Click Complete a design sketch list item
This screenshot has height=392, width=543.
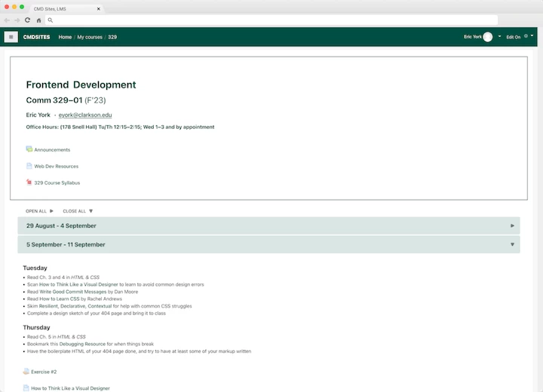pyautogui.click(x=97, y=314)
